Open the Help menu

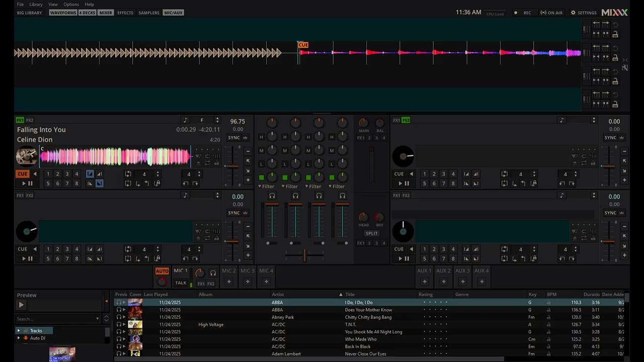[x=89, y=4]
